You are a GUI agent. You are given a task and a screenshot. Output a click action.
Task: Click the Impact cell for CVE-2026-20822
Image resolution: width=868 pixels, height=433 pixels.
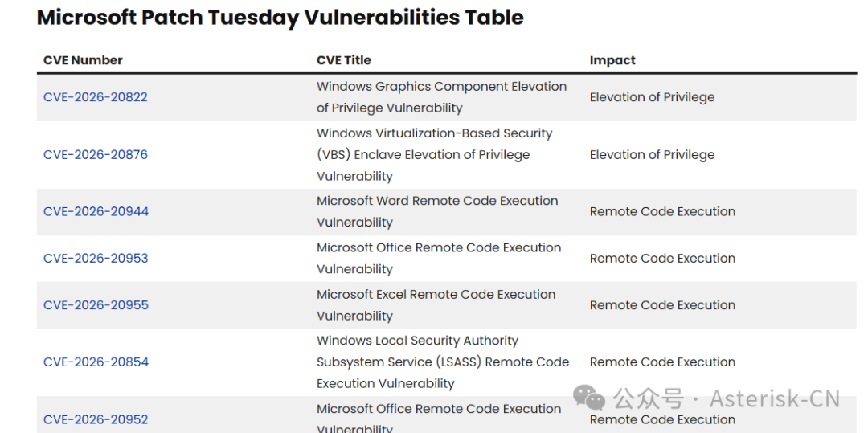point(652,97)
